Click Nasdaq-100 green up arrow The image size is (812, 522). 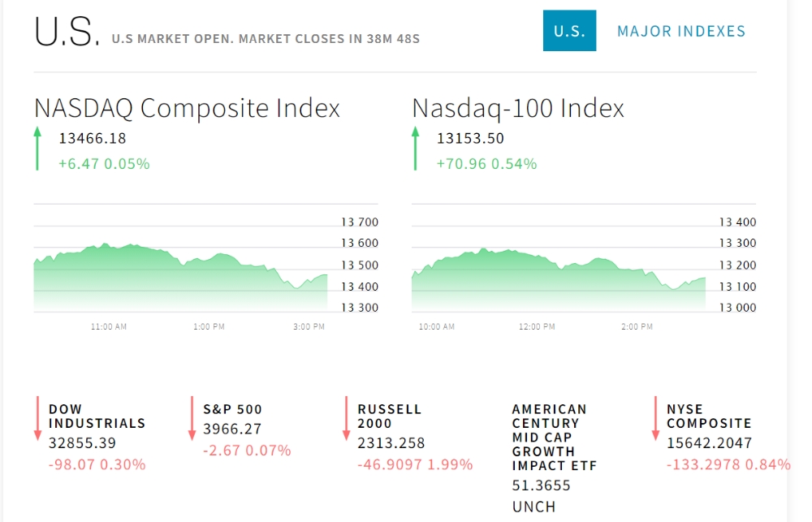416,149
